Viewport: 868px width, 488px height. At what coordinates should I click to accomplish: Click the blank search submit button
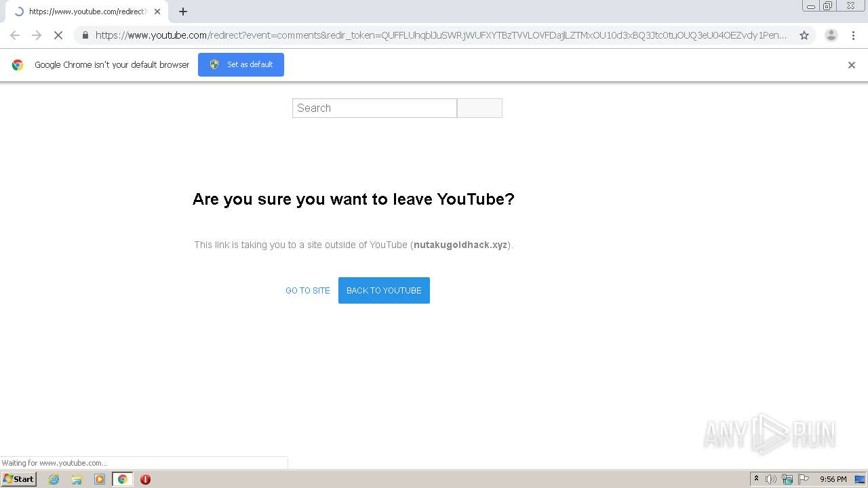(x=479, y=108)
